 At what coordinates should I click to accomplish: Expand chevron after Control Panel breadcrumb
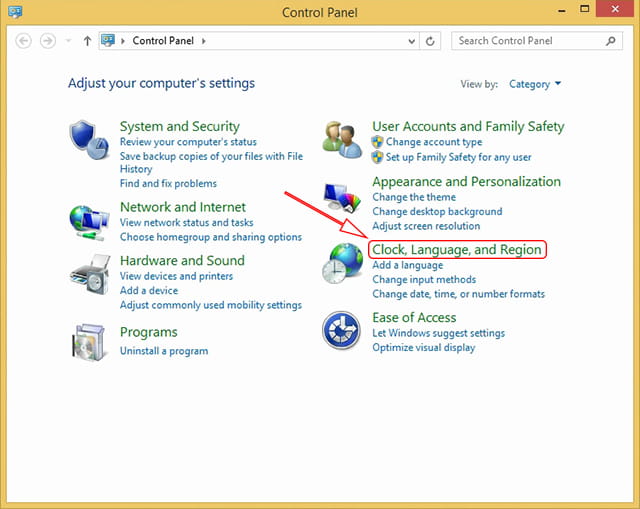[203, 41]
